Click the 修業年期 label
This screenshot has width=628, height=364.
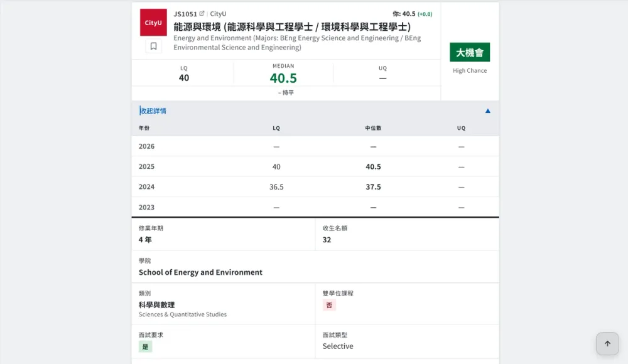point(151,228)
